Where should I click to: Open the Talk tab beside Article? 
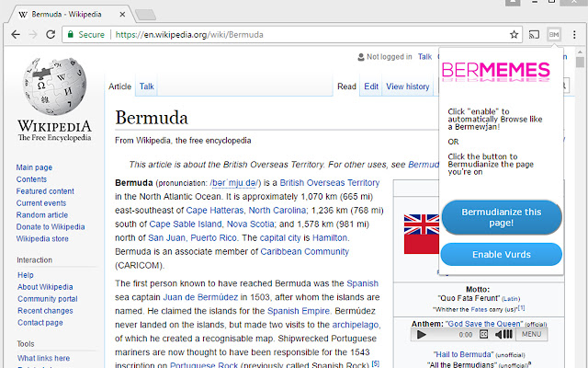pos(147,86)
